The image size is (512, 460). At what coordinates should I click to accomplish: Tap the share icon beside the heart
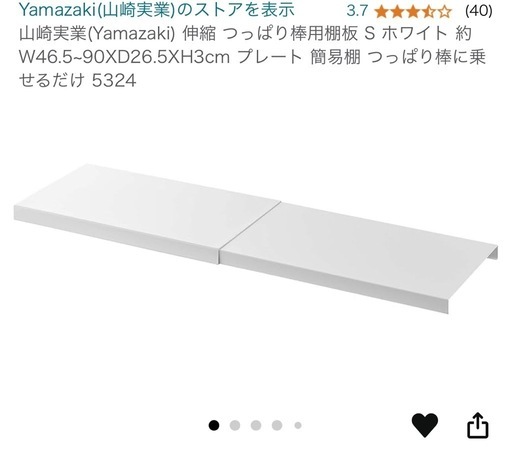coord(478,425)
